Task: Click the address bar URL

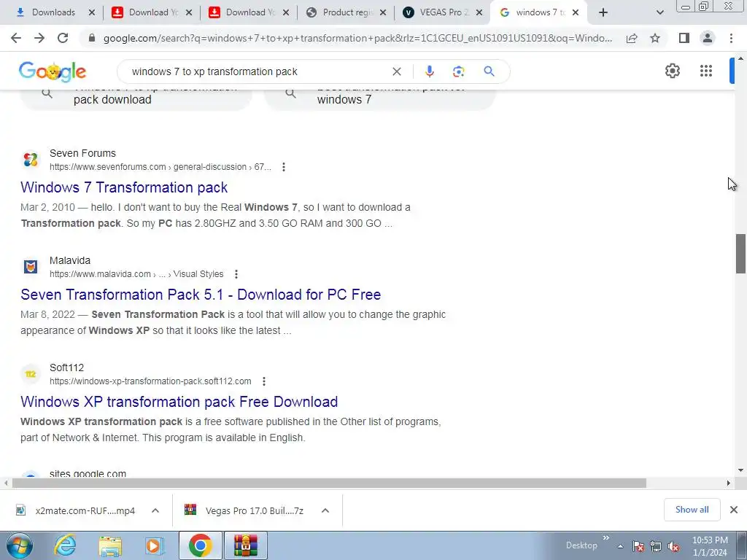Action: 357,38
